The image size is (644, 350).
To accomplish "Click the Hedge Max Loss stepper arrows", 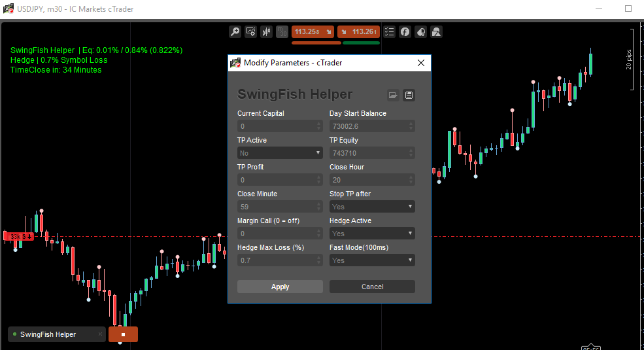I will tap(318, 260).
